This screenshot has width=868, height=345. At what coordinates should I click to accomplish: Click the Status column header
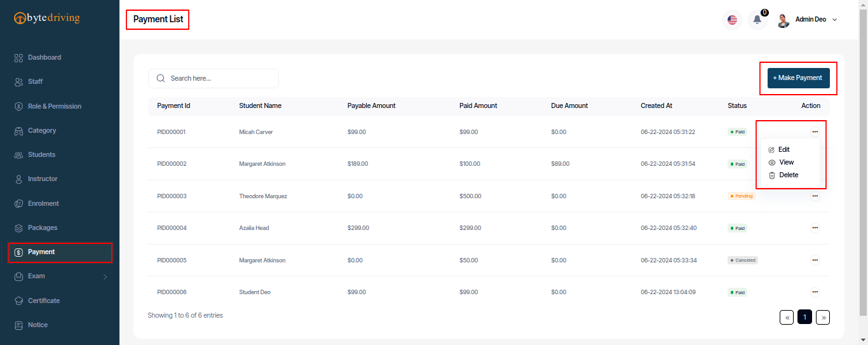click(x=737, y=106)
